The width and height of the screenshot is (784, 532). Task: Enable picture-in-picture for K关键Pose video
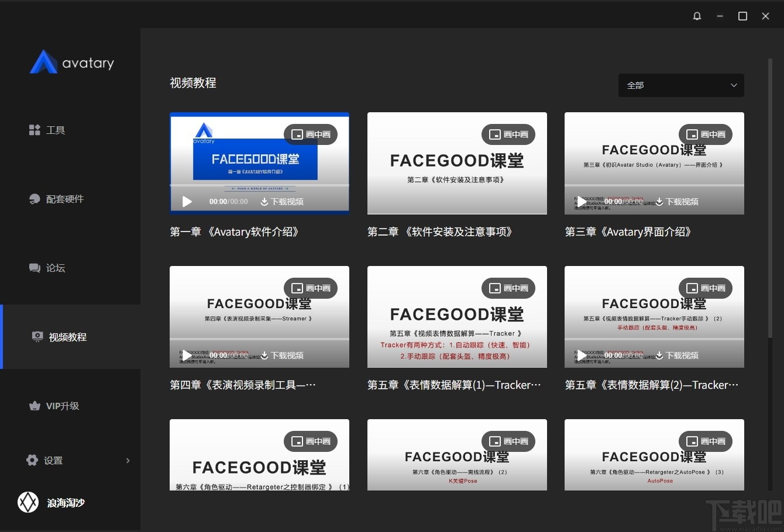(508, 441)
